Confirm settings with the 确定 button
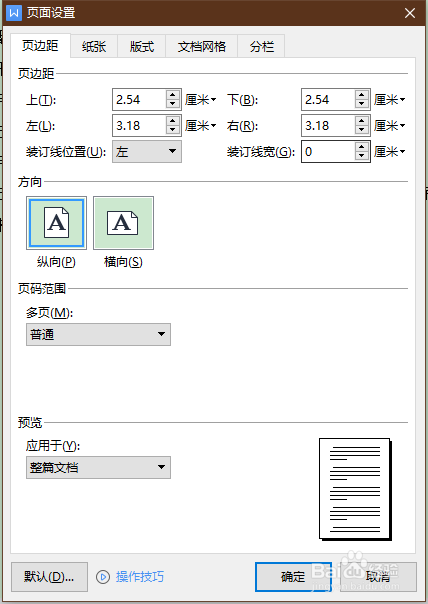This screenshot has height=604, width=428. pos(293,577)
